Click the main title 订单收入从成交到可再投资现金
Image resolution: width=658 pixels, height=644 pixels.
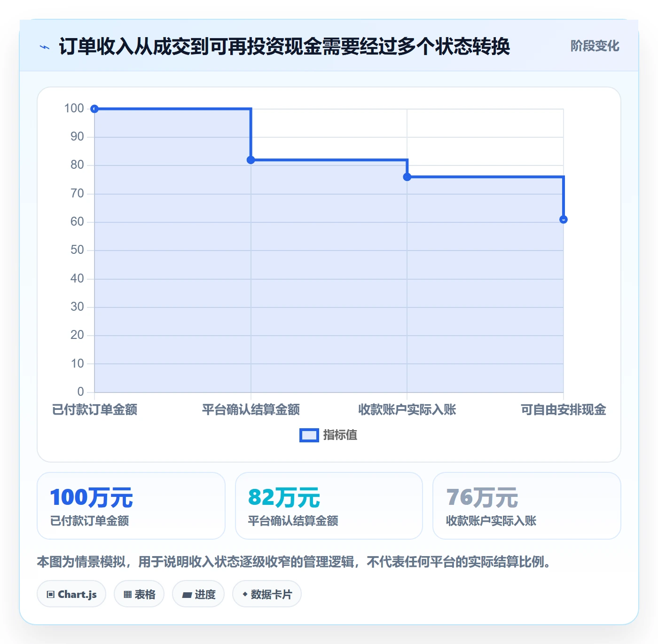[x=284, y=47]
